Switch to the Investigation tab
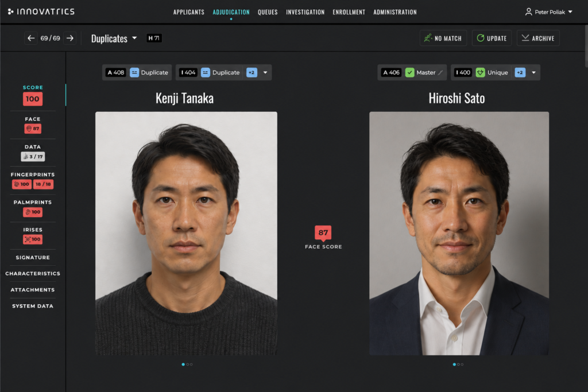Image resolution: width=588 pixels, height=392 pixels. coord(305,12)
